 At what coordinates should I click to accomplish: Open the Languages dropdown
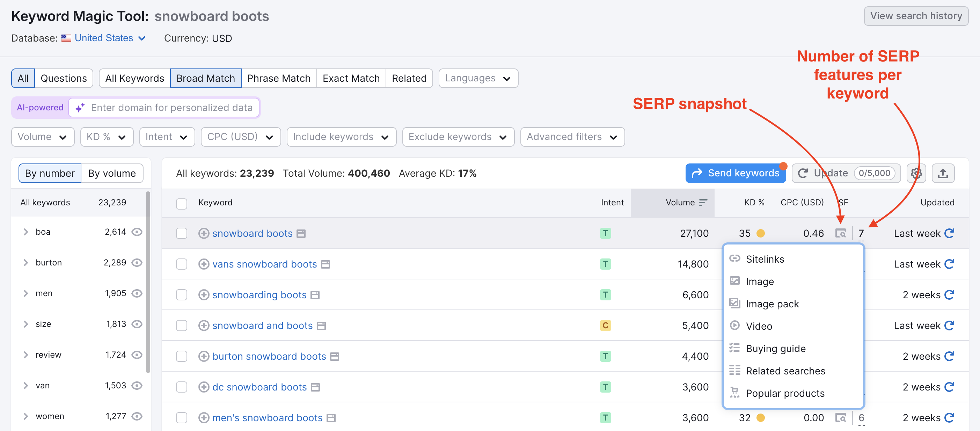[478, 78]
